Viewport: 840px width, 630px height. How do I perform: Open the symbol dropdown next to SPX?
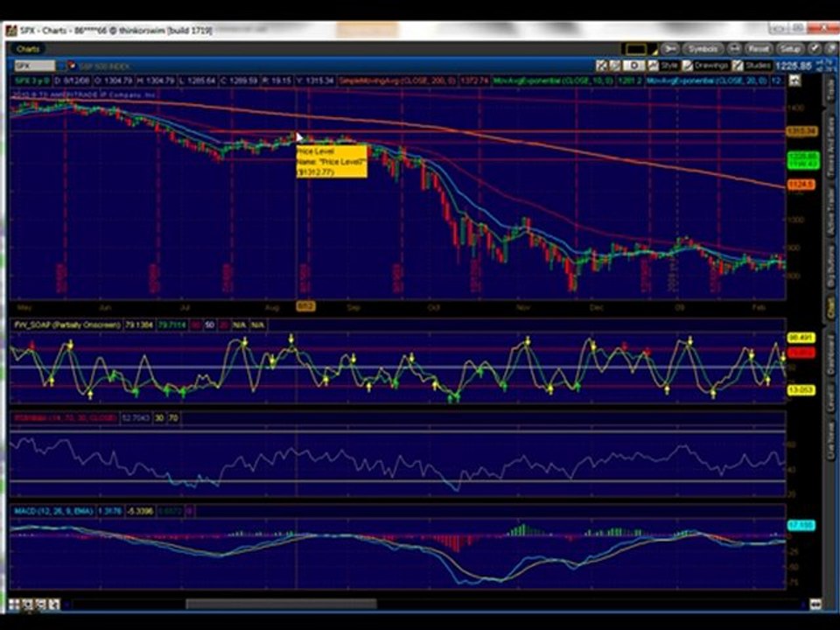pyautogui.click(x=61, y=66)
